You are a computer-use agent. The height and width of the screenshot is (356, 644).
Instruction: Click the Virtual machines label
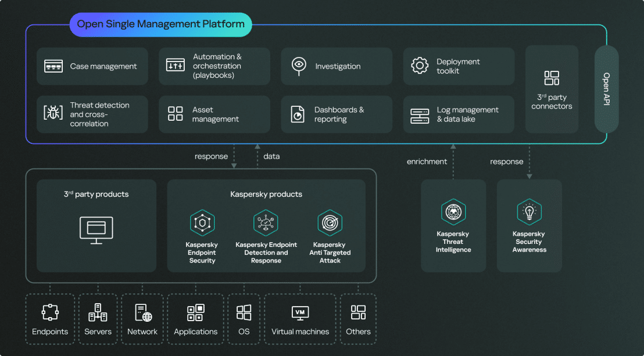[x=300, y=332]
